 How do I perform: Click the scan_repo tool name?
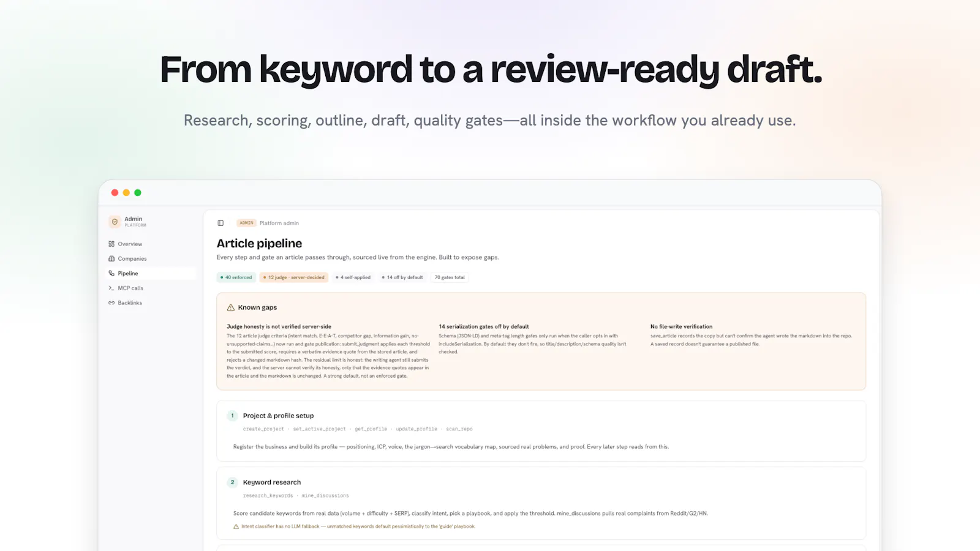point(459,429)
